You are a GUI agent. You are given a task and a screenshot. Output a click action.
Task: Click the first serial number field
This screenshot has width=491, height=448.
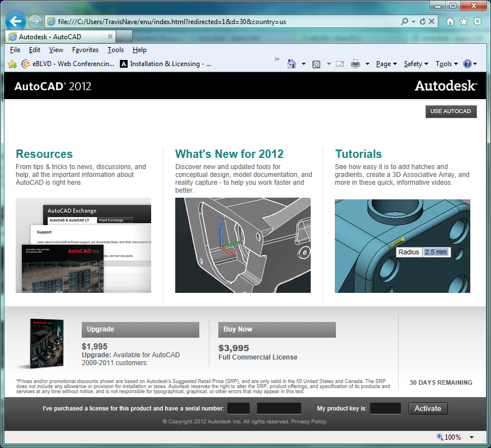[239, 409]
